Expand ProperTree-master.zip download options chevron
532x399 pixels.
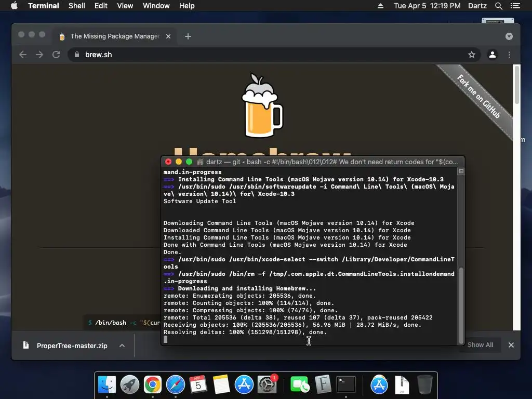click(x=122, y=345)
